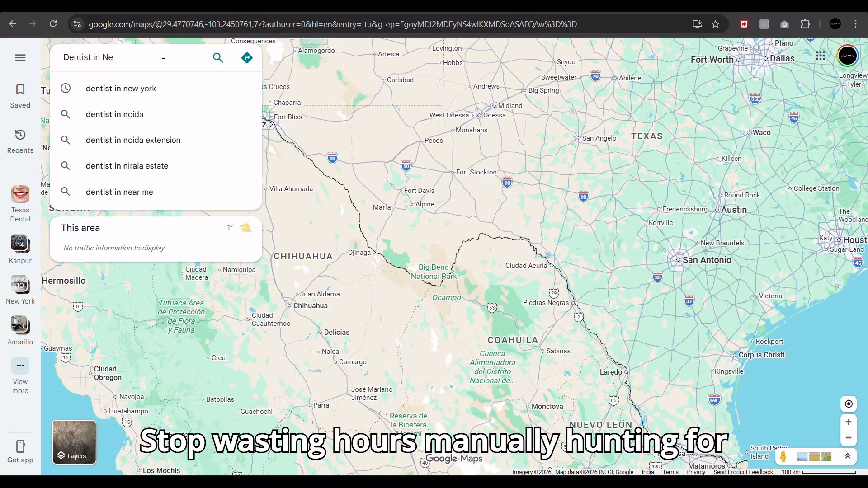Select the suggestion "dentist in new york"
The height and width of the screenshot is (488, 868).
pos(121,89)
